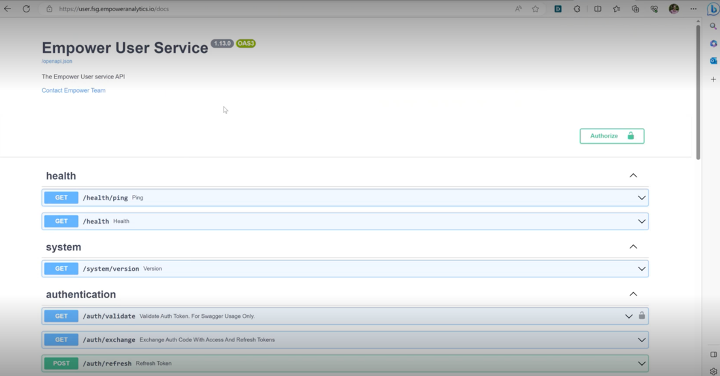Go back with the browser back arrow
Viewport: 720px width, 376px height.
tap(7, 9)
